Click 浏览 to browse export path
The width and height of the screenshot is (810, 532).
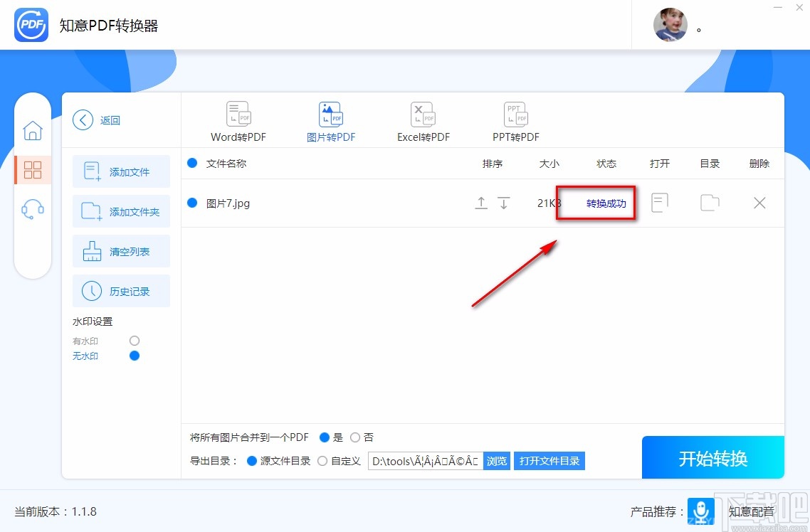click(496, 461)
